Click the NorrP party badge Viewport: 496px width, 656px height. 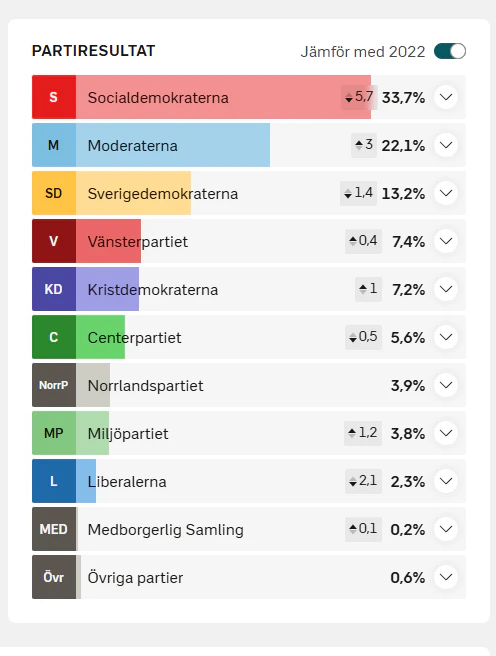tap(54, 385)
